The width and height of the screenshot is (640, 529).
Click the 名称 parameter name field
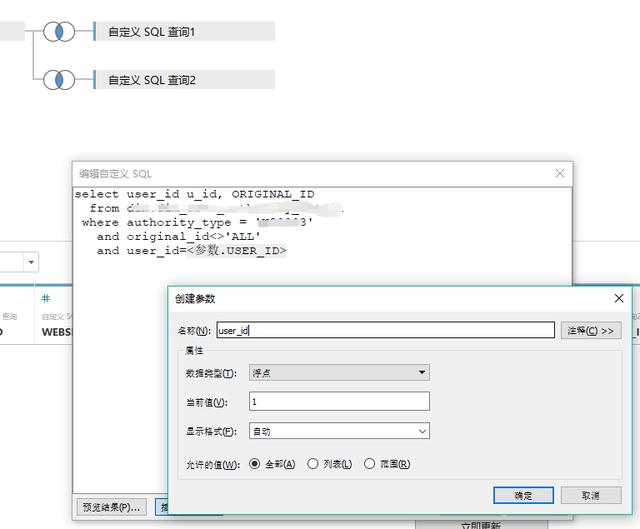(x=385, y=330)
